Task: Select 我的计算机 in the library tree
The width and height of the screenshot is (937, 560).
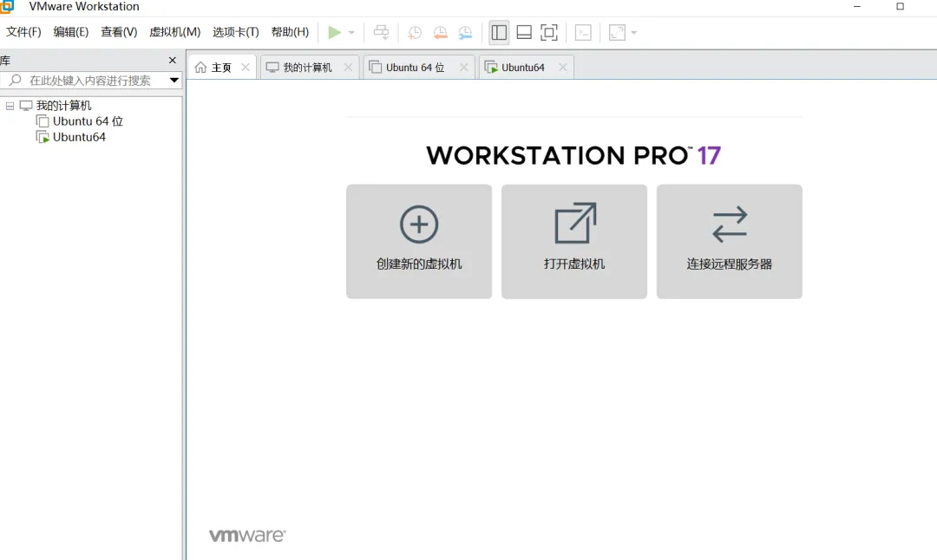Action: [63, 106]
